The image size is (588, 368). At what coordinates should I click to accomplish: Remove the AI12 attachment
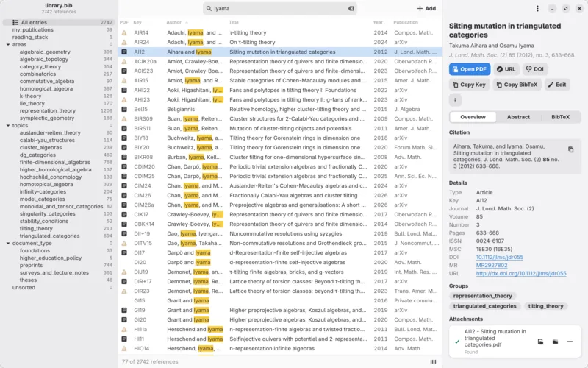pyautogui.click(x=570, y=342)
